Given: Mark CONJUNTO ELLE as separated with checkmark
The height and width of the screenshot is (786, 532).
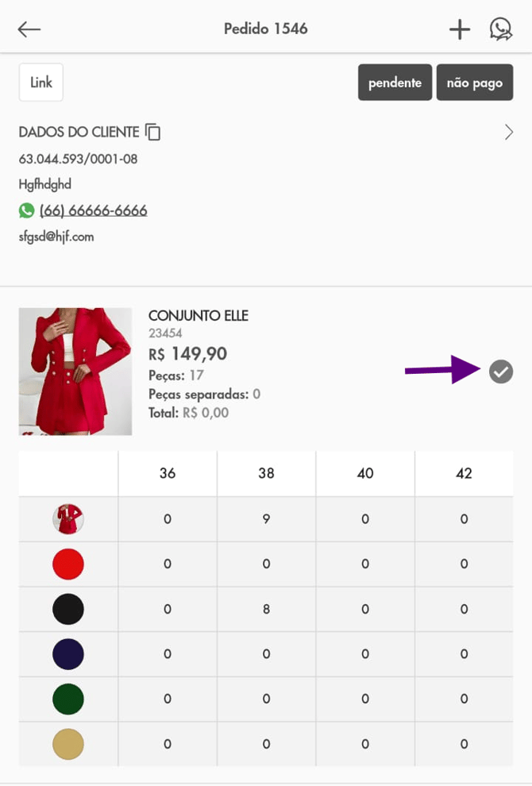Looking at the screenshot, I should [x=501, y=371].
